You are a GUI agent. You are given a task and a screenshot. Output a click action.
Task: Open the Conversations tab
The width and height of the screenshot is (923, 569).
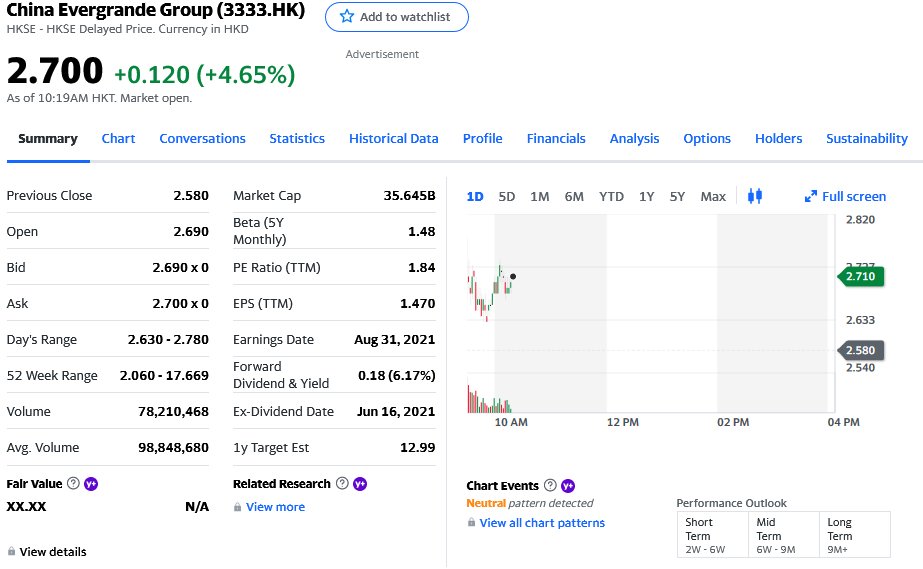coord(202,139)
